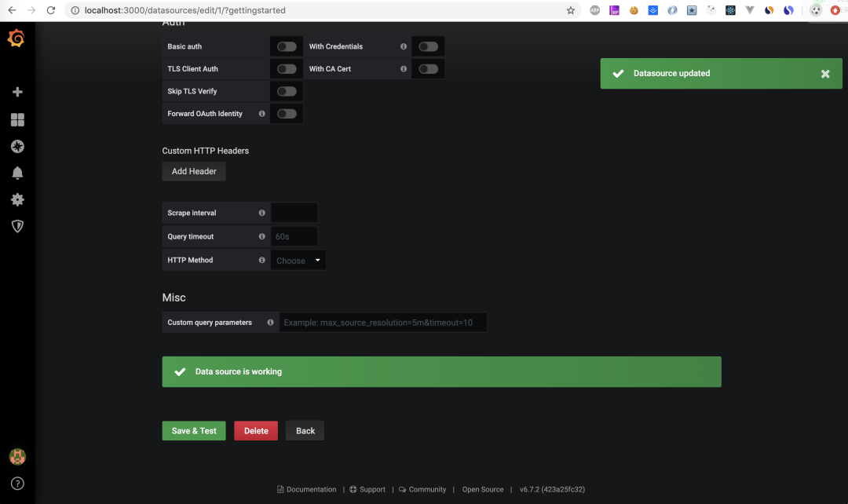Reload the browser page

pos(51,10)
